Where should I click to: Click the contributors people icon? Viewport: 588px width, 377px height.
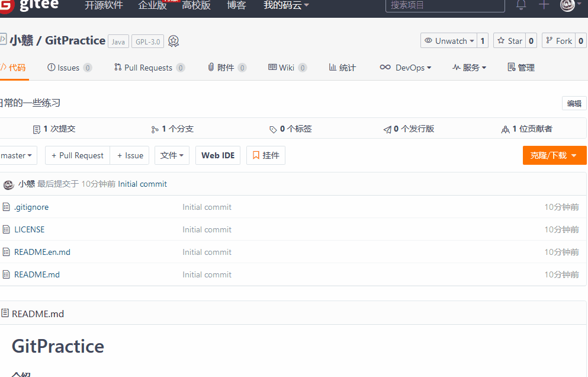pos(506,130)
